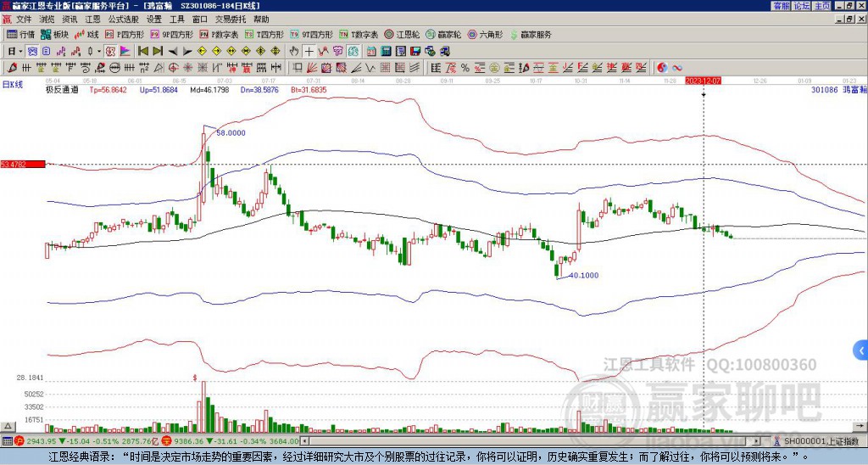This screenshot has height=465, width=868.
Task: Click the blue infinity wave icon
Action: pos(677,68)
